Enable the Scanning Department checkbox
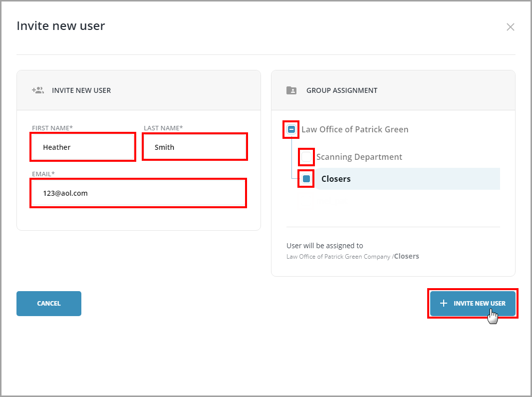Screen dimensions: 532x397 pyautogui.click(x=306, y=157)
